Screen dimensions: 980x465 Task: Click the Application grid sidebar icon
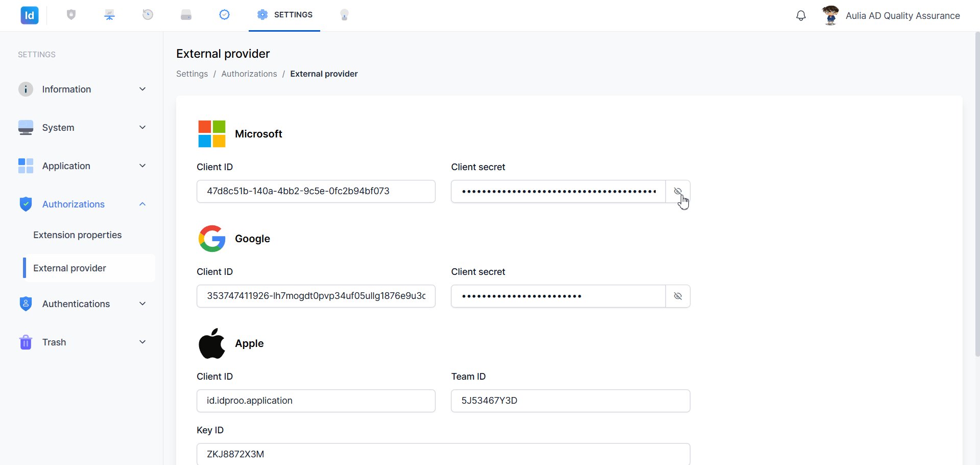[26, 166]
